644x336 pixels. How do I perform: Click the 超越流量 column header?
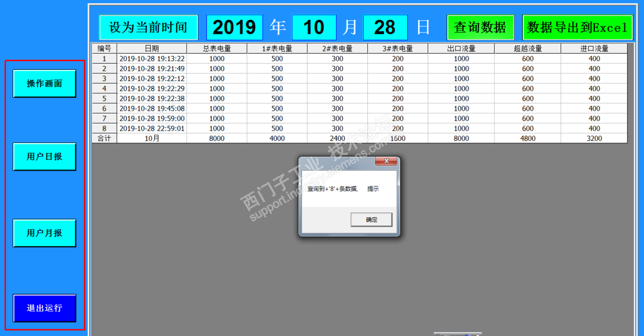pyautogui.click(x=528, y=49)
